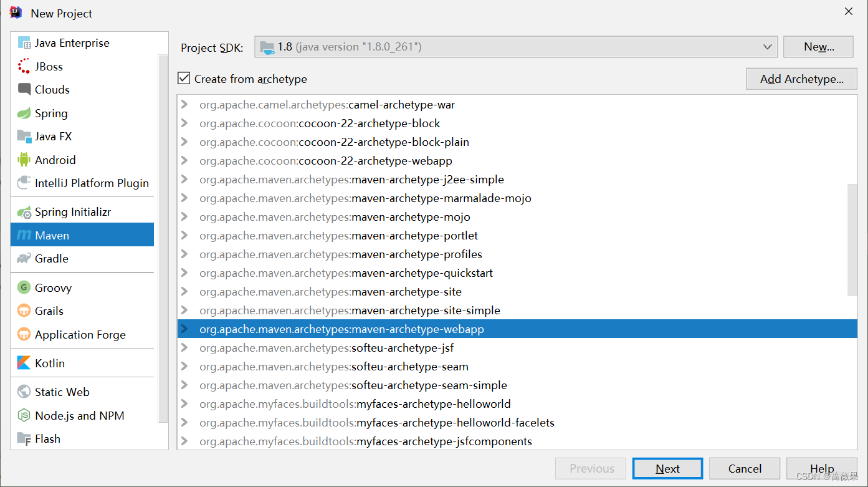Click the Cancel button
Image resolution: width=868 pixels, height=487 pixels.
click(745, 468)
